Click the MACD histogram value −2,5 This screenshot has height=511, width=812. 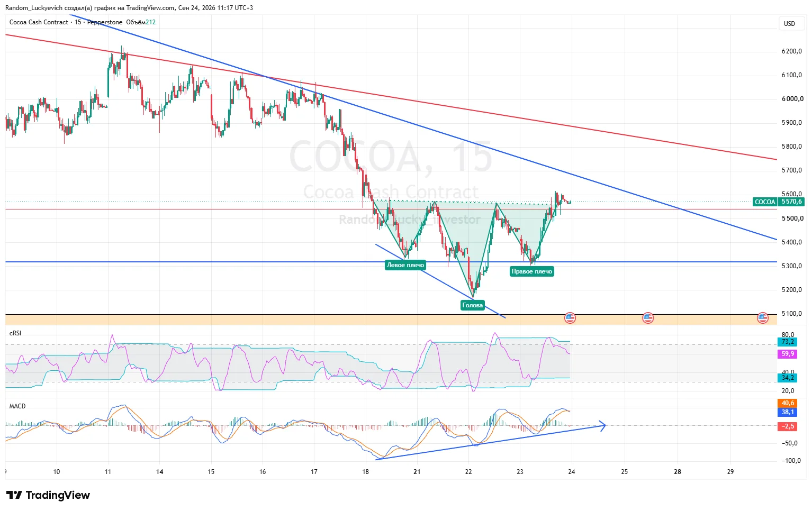pyautogui.click(x=788, y=426)
